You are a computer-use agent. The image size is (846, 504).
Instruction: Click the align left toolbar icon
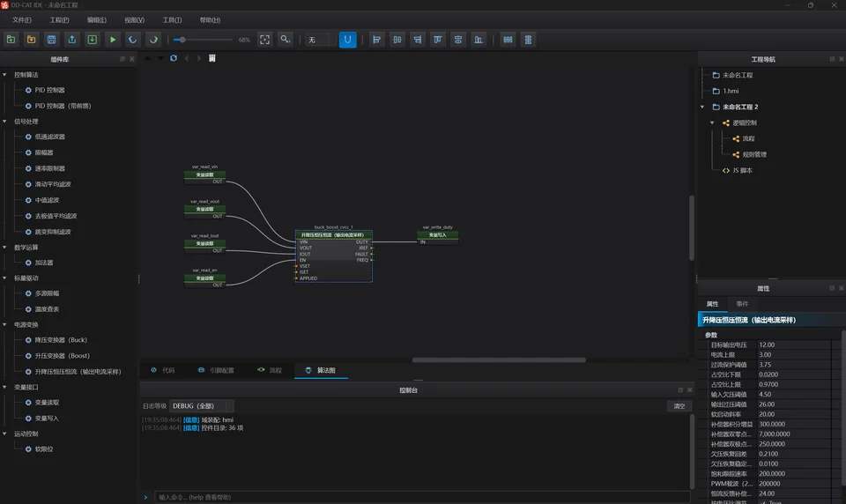pos(377,40)
